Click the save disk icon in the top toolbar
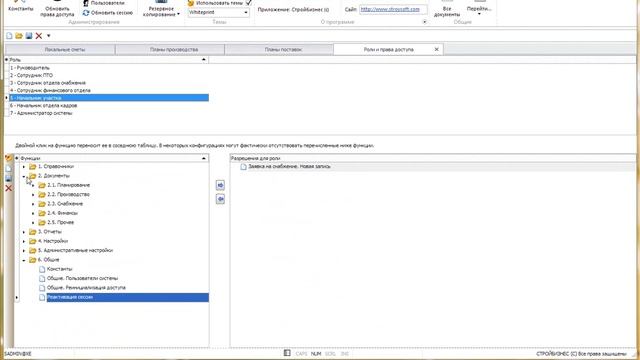640x360 pixels. pyautogui.click(x=29, y=36)
